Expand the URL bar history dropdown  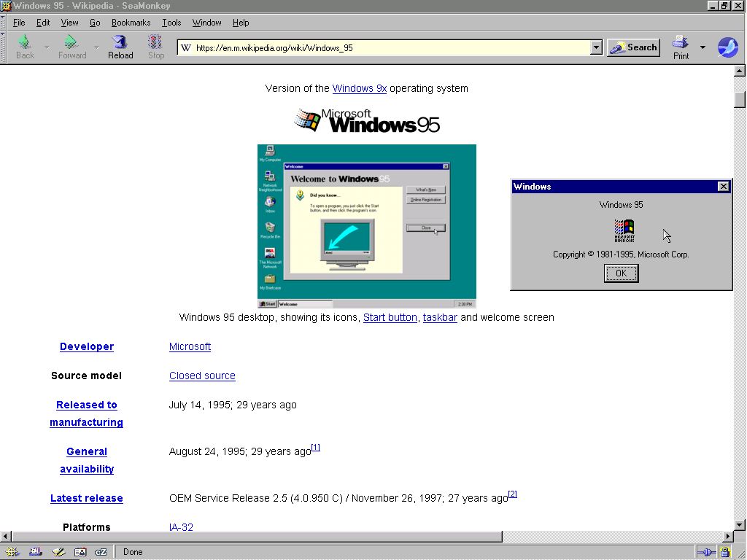pyautogui.click(x=596, y=47)
